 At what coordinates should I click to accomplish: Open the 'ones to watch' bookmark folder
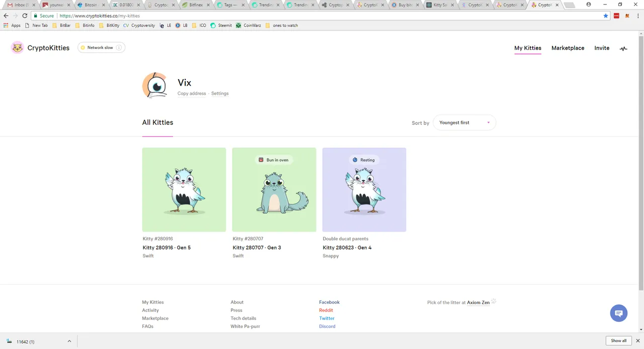281,25
